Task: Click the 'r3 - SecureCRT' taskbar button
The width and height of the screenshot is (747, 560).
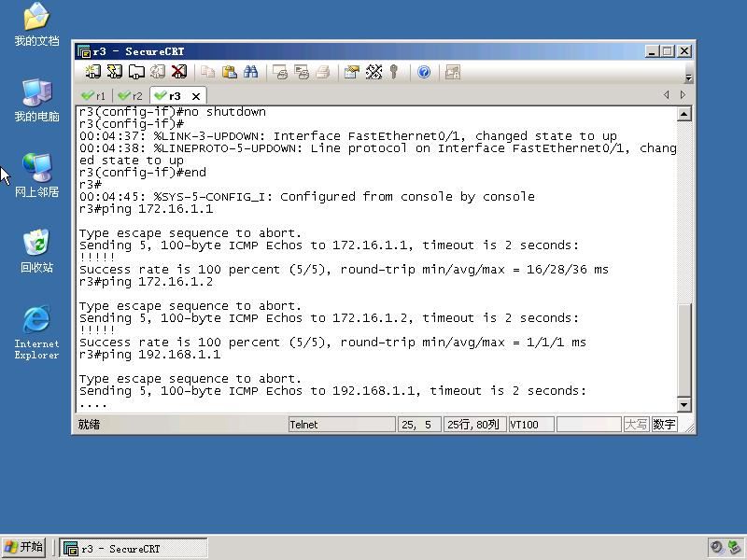Action: (x=134, y=549)
